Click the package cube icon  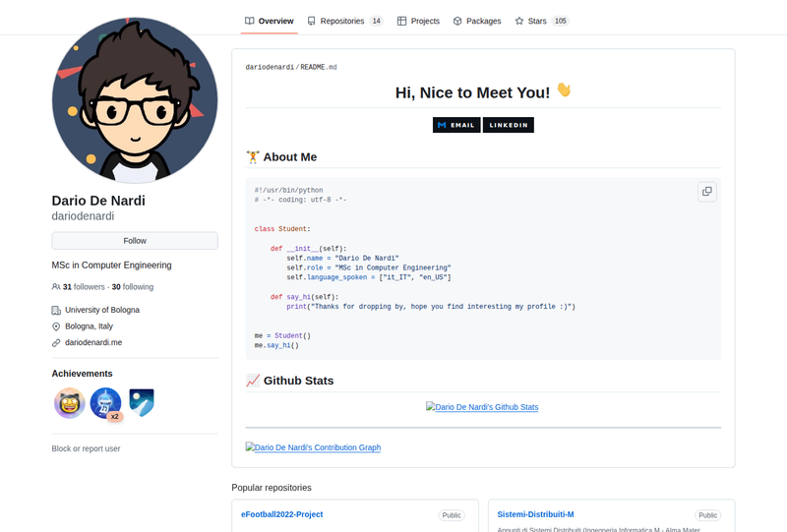(x=457, y=21)
